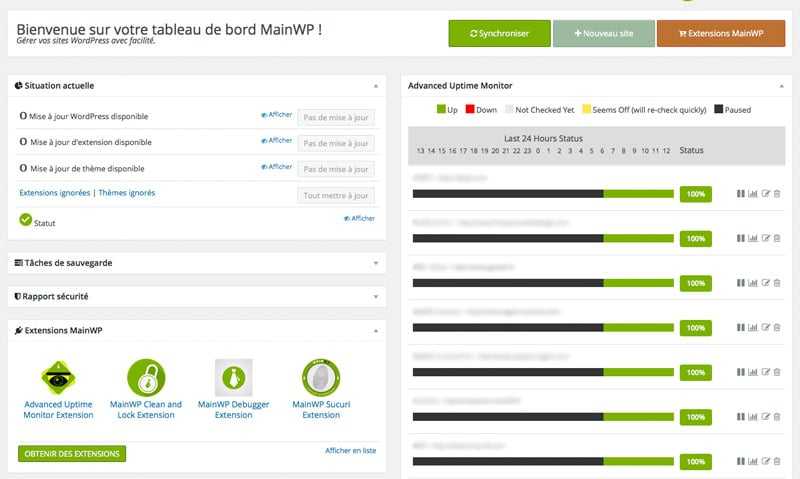Expand the Tâches de sauvegarde panel
Viewport: 800px width, 479px height.
point(376,263)
